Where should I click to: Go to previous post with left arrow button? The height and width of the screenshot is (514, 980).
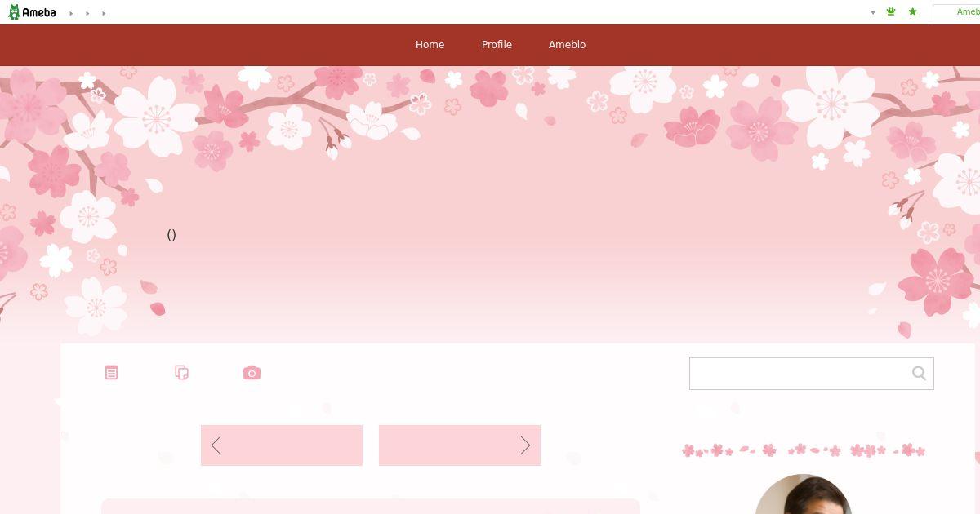(x=282, y=445)
